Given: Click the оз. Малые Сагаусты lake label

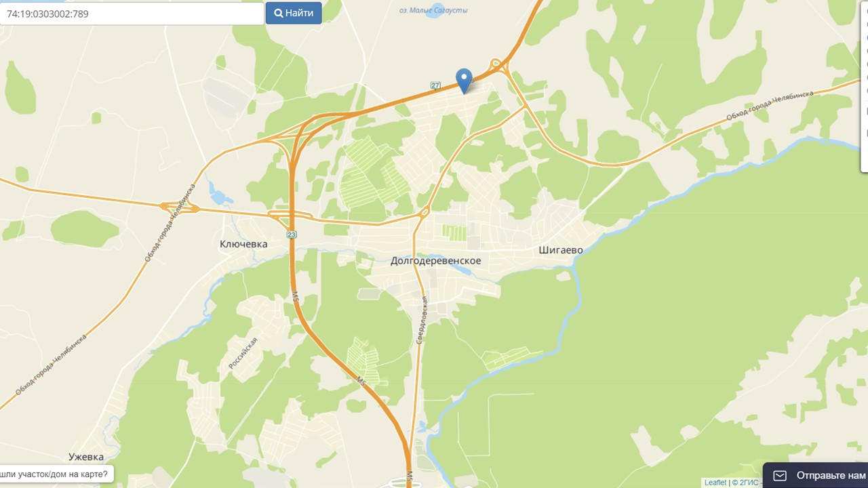Looking at the screenshot, I should click(x=433, y=10).
